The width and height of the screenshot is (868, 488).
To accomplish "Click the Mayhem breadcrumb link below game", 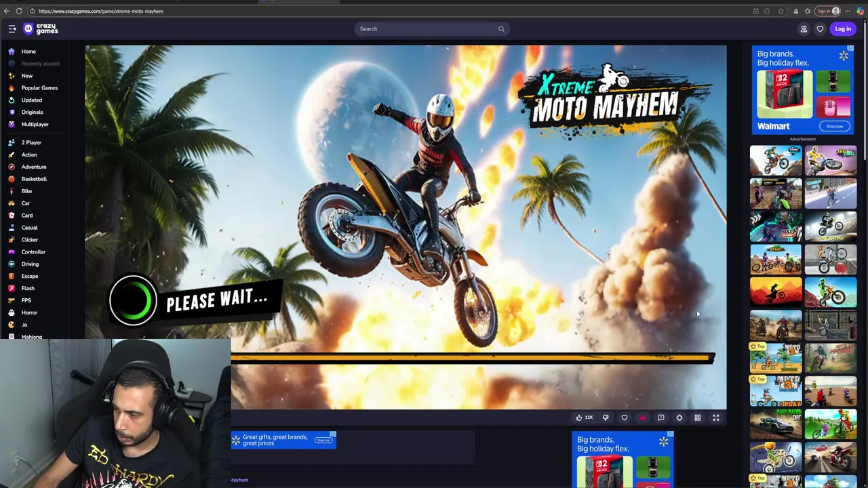I will [x=239, y=480].
